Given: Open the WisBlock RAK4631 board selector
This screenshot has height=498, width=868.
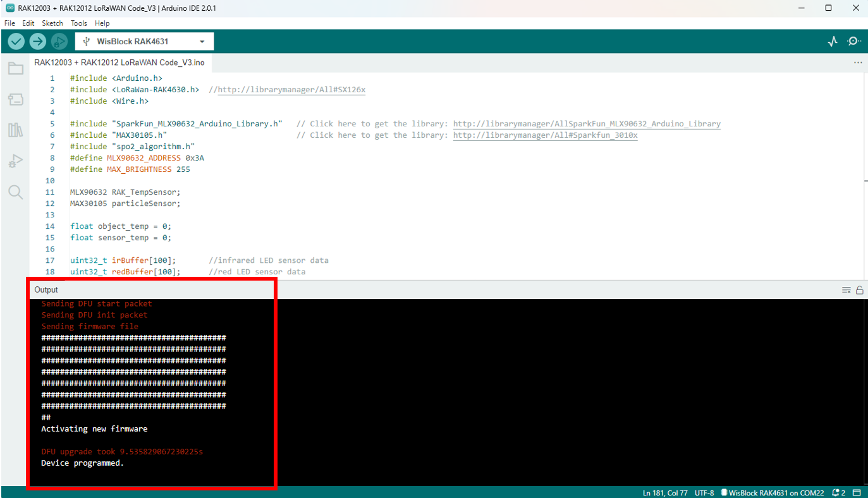Looking at the screenshot, I should point(144,42).
